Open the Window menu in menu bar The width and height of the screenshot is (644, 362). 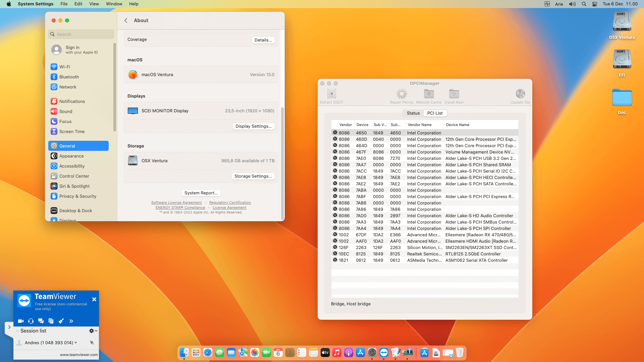114,4
